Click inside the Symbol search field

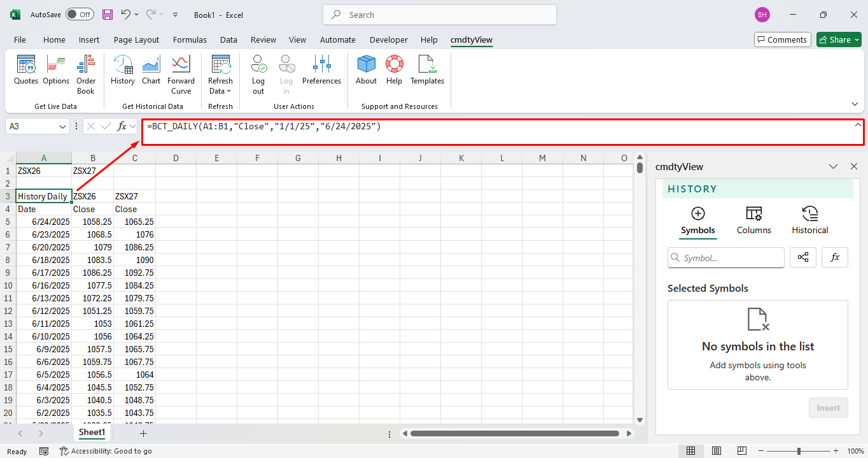tap(725, 257)
